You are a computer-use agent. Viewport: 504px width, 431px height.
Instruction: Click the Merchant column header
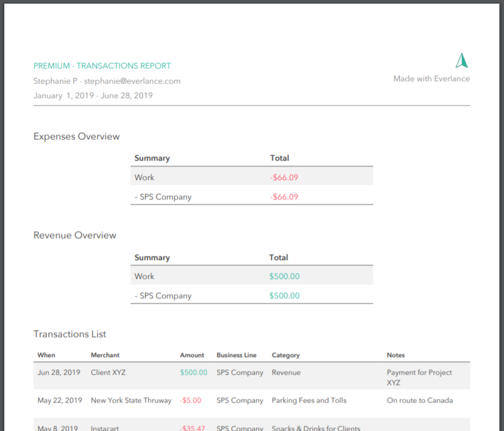[x=105, y=355]
